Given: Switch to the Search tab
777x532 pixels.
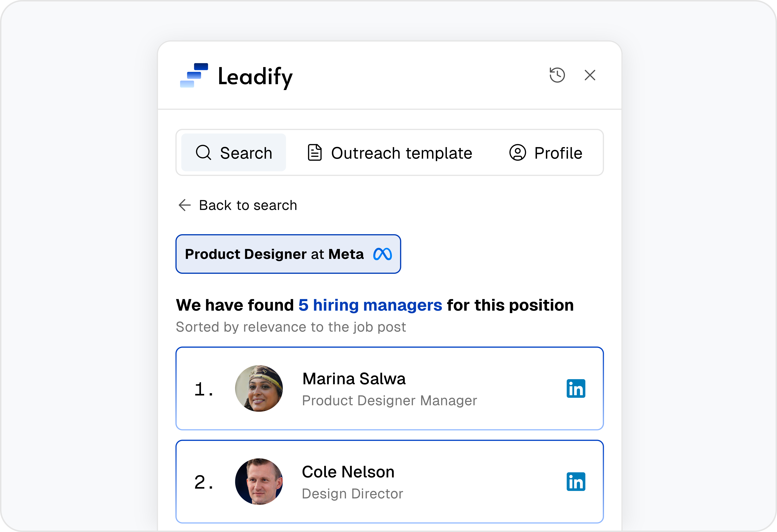Looking at the screenshot, I should point(233,153).
